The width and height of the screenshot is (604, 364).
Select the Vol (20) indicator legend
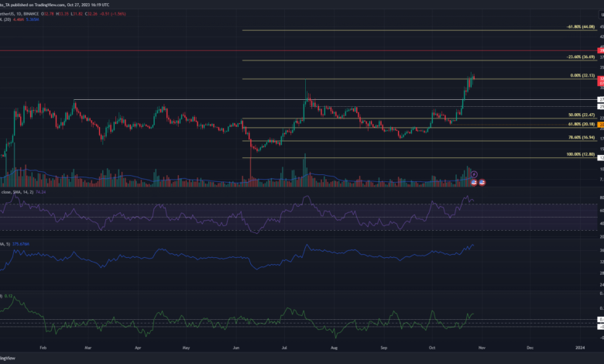15,19
